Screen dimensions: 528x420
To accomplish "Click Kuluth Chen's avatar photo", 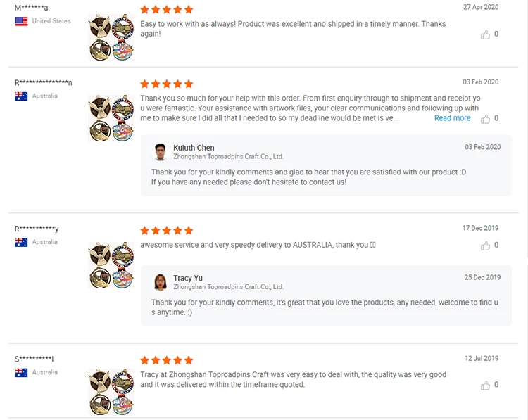I will coord(161,152).
